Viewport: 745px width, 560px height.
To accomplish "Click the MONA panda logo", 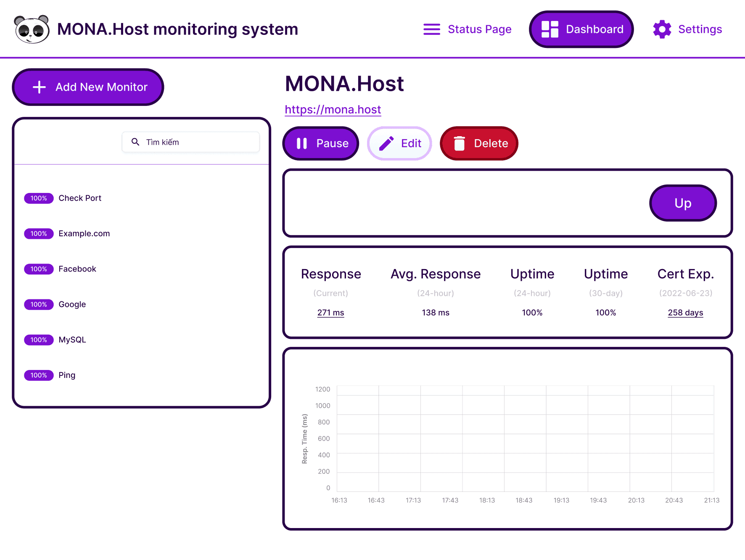I will [x=32, y=29].
